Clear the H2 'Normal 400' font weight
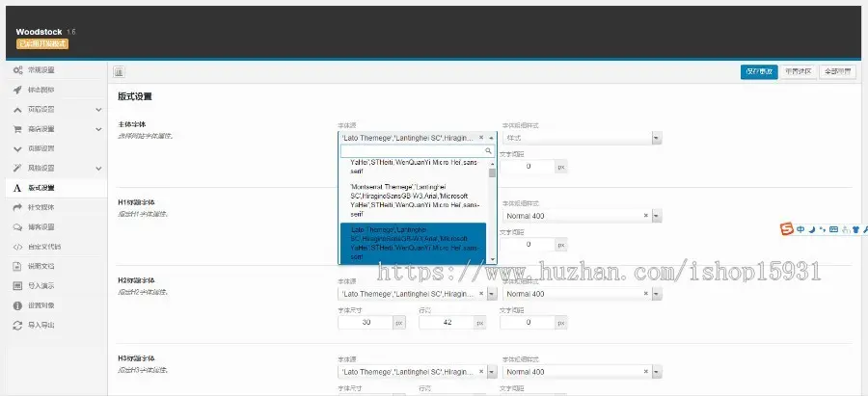The image size is (868, 396). pos(645,294)
